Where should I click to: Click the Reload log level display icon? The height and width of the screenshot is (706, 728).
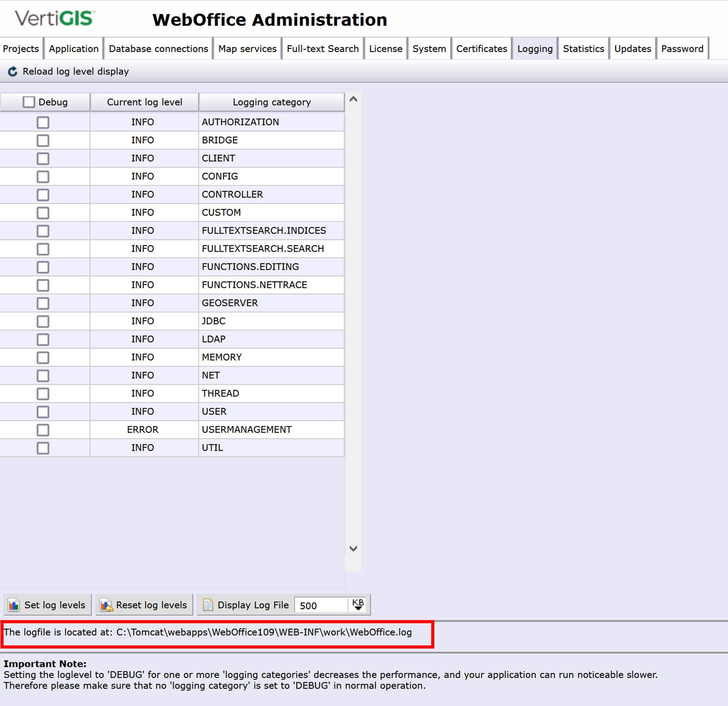click(x=14, y=71)
